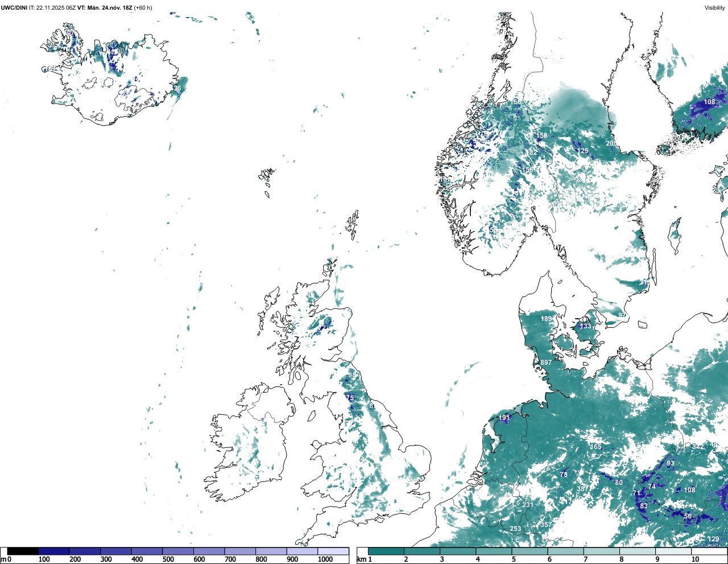
Task: Click the dark navy 100–200 m legend swatch
Action: click(54, 551)
